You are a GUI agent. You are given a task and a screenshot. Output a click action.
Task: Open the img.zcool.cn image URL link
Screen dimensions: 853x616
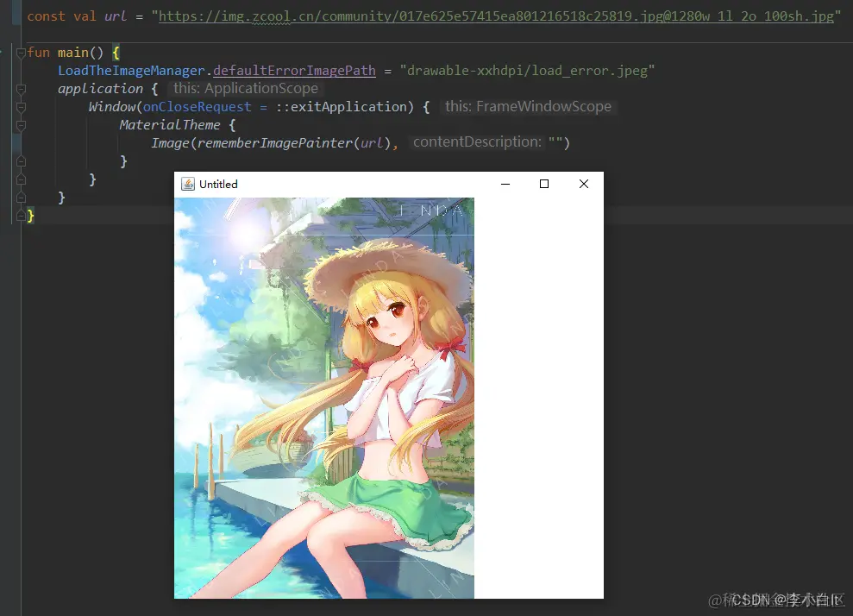[496, 16]
